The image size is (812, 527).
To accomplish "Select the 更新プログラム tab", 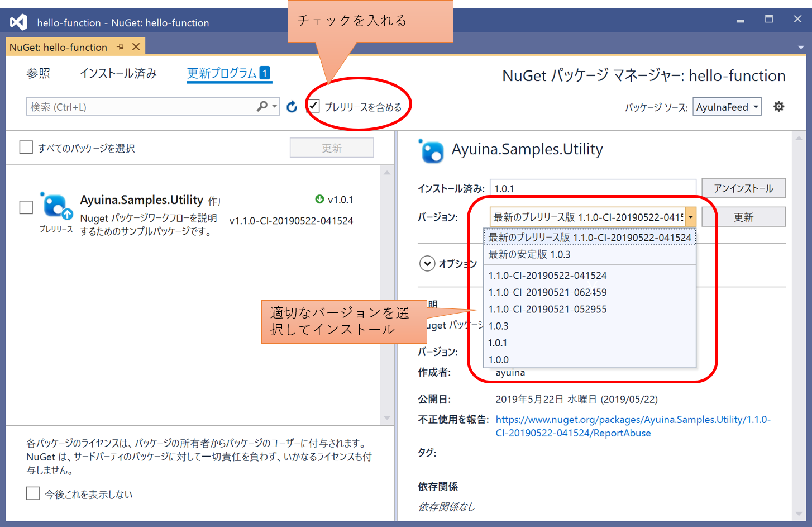I will pyautogui.click(x=228, y=73).
